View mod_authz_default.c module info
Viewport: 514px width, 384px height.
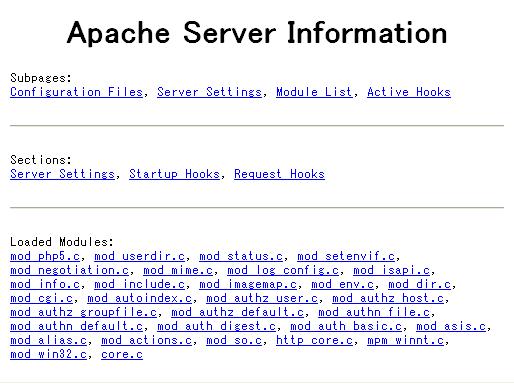237,312
